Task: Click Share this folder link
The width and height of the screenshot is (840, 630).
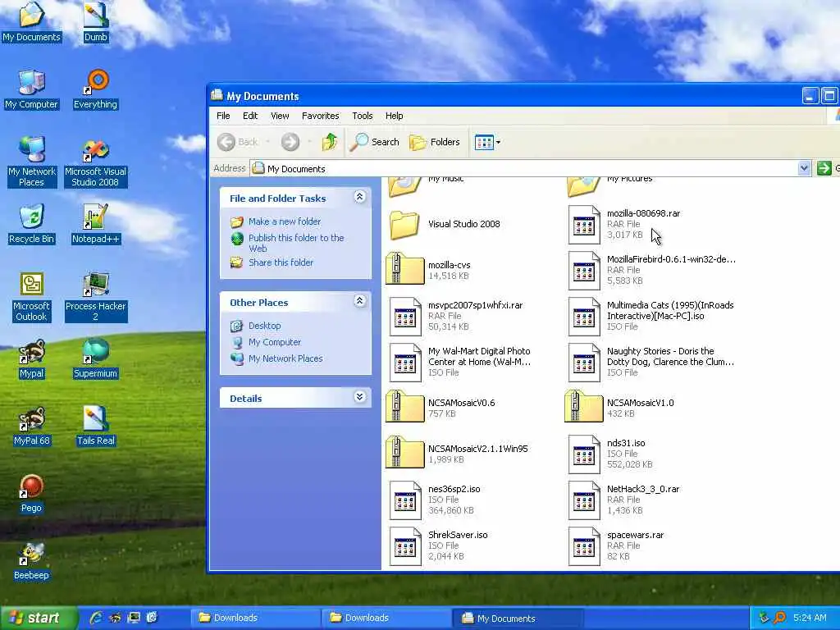Action: point(281,262)
